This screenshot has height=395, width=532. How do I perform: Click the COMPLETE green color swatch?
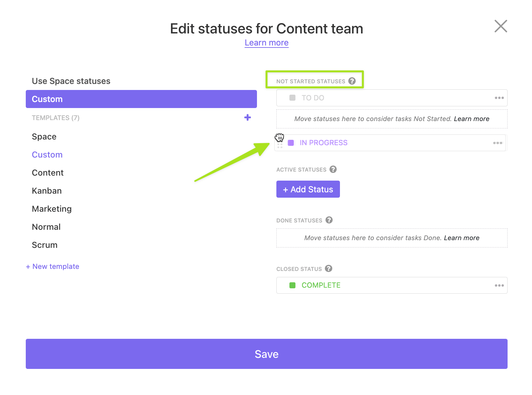[292, 285]
